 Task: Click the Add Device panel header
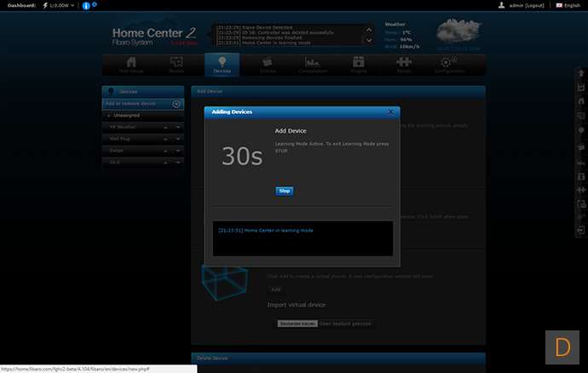click(338, 91)
